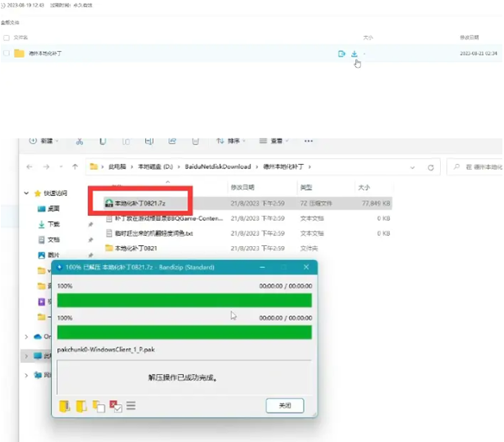Click the cut scissors icon in Explorer toolbar
This screenshot has height=442, width=504.
click(80, 141)
